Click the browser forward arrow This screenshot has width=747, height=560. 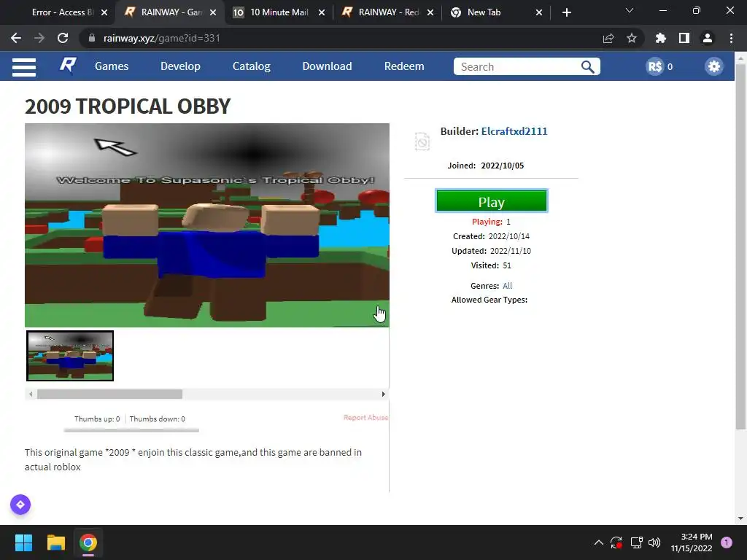(x=39, y=38)
